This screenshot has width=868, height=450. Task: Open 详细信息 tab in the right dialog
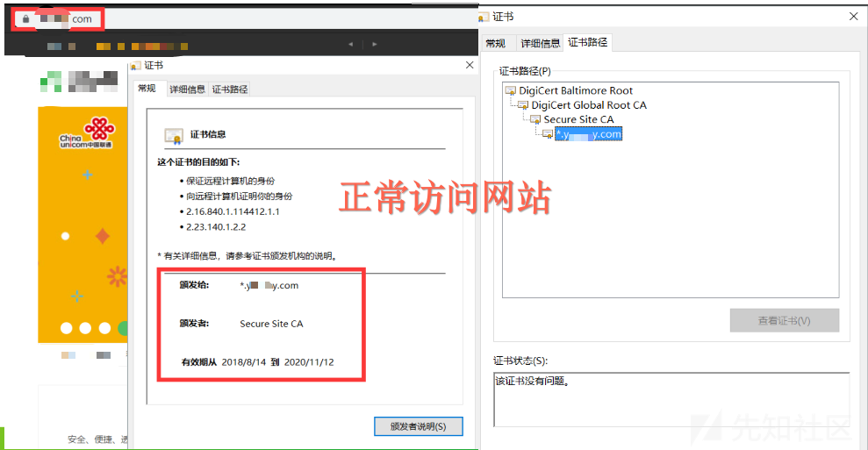click(x=540, y=43)
